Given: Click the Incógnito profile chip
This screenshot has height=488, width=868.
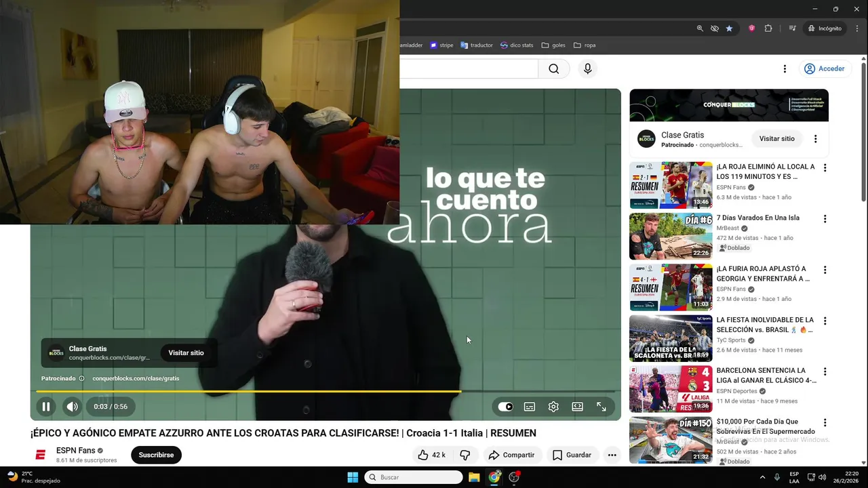Looking at the screenshot, I should [825, 28].
